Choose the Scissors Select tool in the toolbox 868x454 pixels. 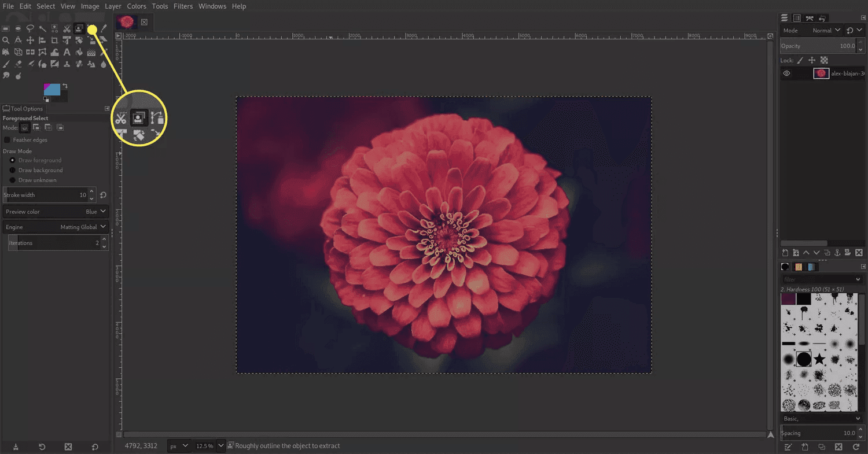[x=67, y=28]
